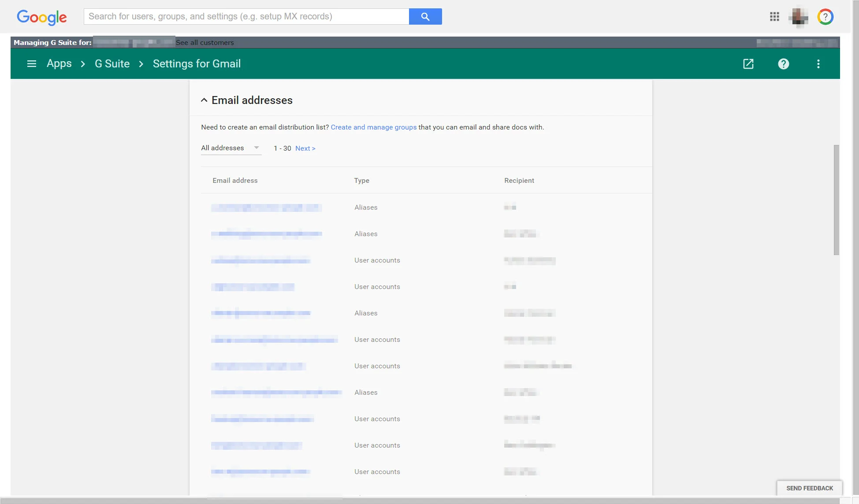Click the Next page link
This screenshot has height=504, width=859.
click(x=305, y=148)
